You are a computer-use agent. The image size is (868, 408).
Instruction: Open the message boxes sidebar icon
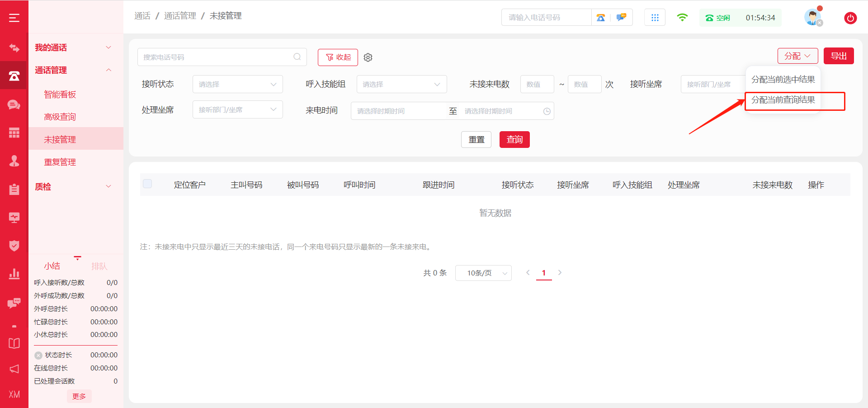14,303
